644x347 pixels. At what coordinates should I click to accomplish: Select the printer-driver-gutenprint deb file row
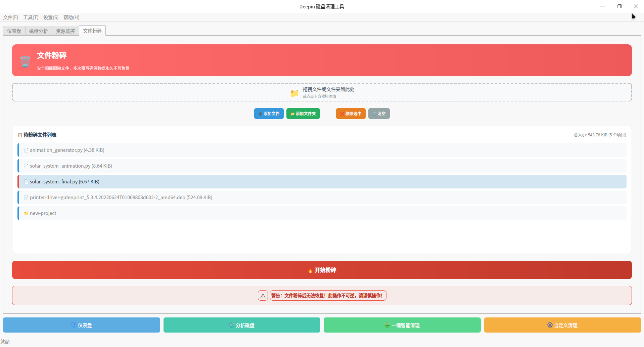322,198
